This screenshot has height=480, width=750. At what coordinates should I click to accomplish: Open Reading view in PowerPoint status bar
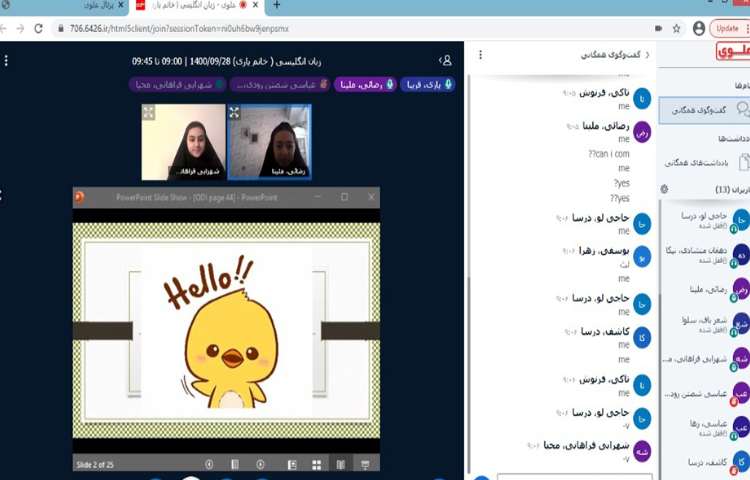341,465
